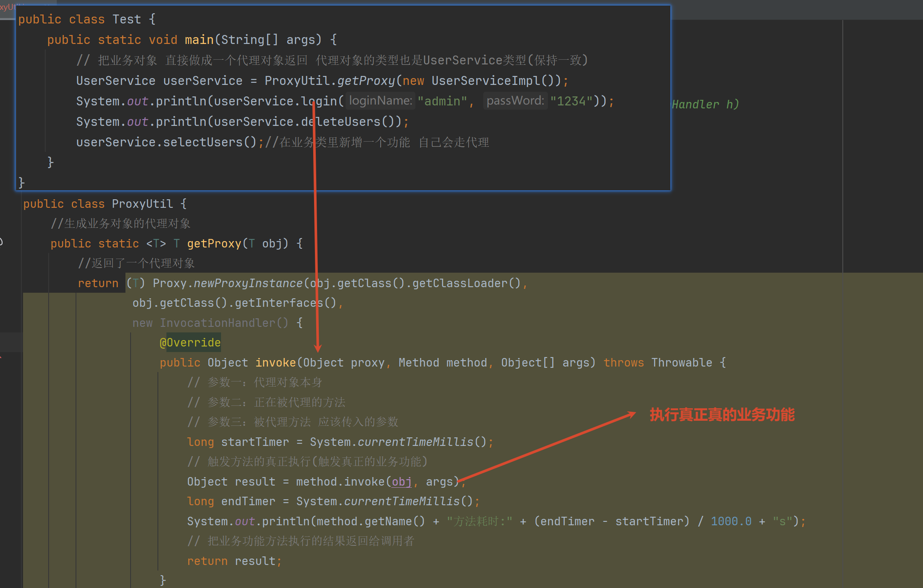The image size is (923, 588).
Task: Click the loginName parameter hint
Action: coord(380,101)
